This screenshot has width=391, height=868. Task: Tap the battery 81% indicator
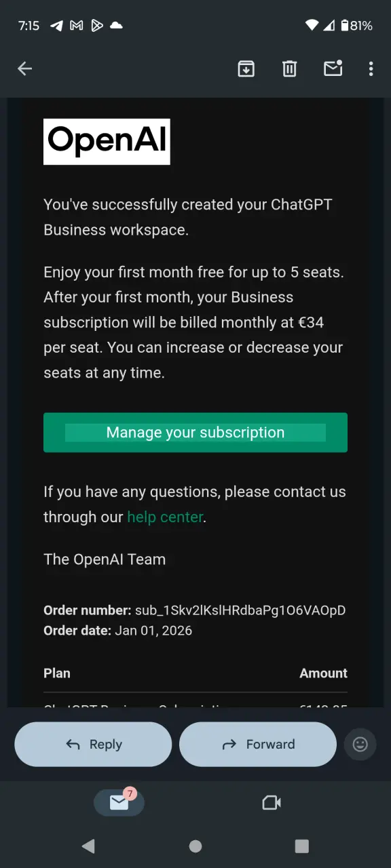click(x=357, y=26)
